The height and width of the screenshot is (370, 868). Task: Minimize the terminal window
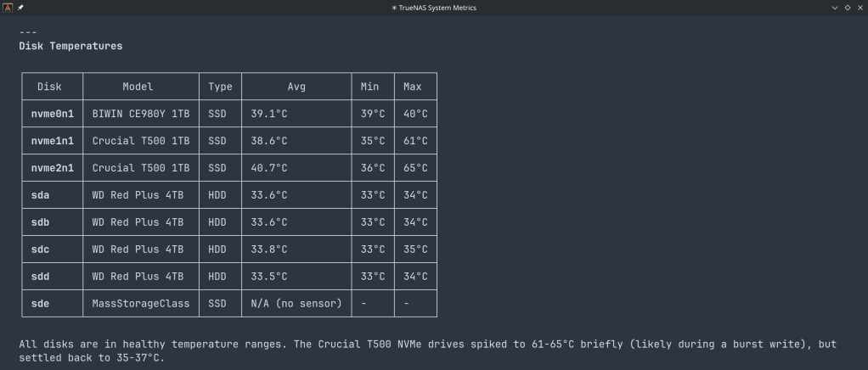tap(835, 7)
